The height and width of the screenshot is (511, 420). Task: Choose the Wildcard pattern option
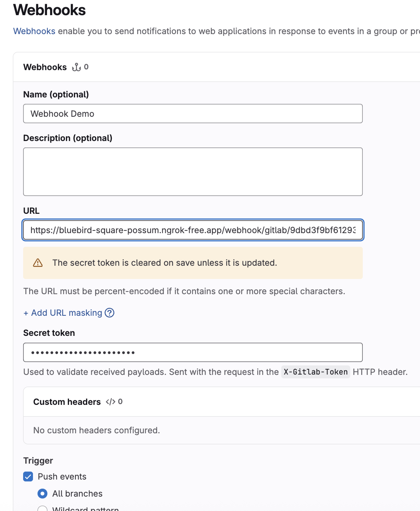[x=42, y=508]
